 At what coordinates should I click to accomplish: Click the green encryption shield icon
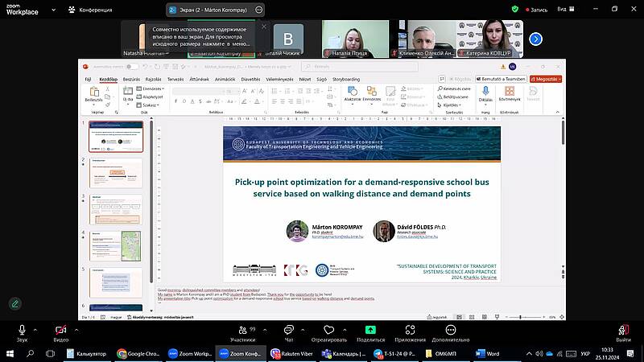coord(515,9)
